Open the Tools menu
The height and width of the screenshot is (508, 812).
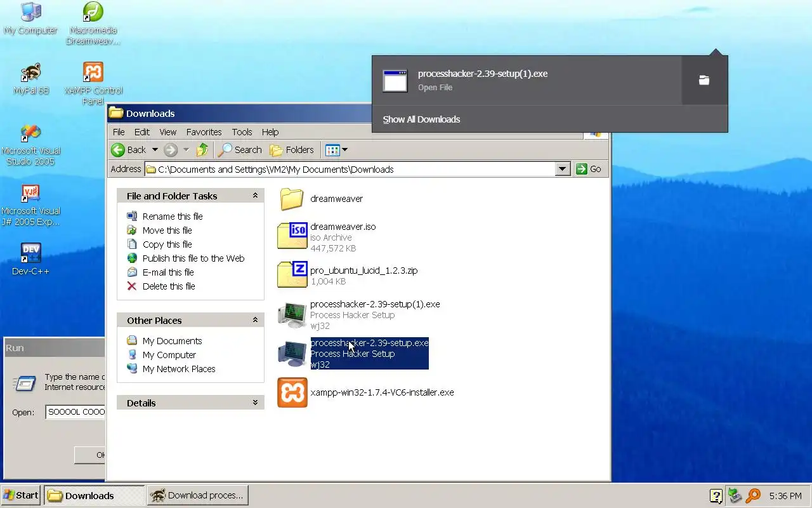coord(242,132)
